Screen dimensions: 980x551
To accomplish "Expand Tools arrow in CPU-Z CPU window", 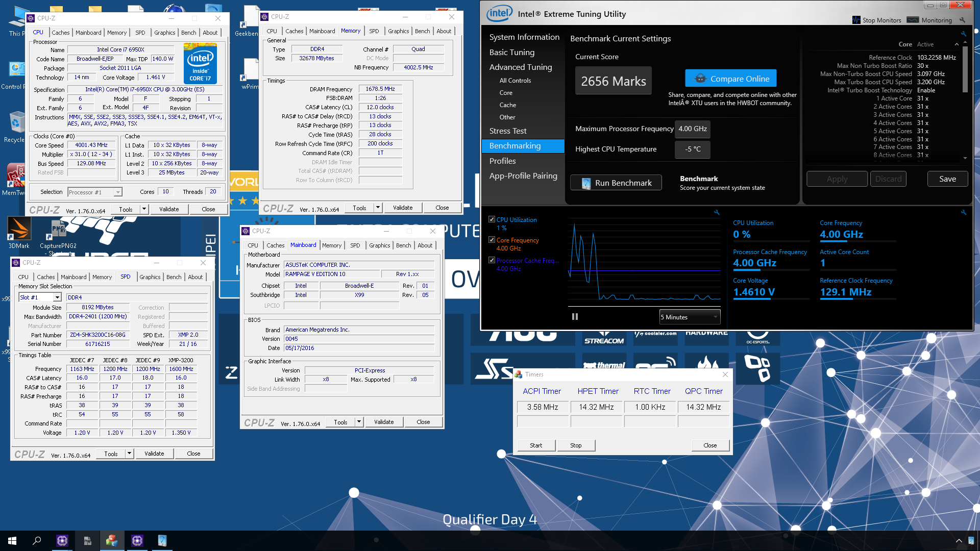I will (144, 209).
